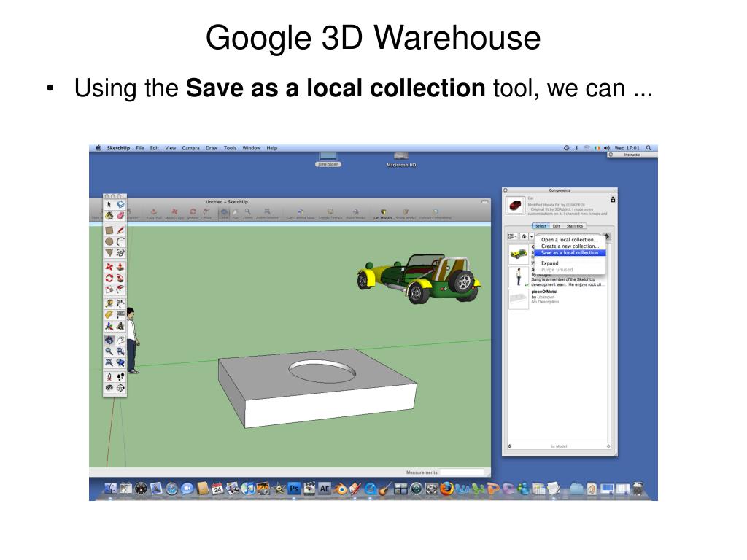This screenshot has height=560, width=747.
Task: Activate the Push/Pull tool
Action: (x=120, y=267)
